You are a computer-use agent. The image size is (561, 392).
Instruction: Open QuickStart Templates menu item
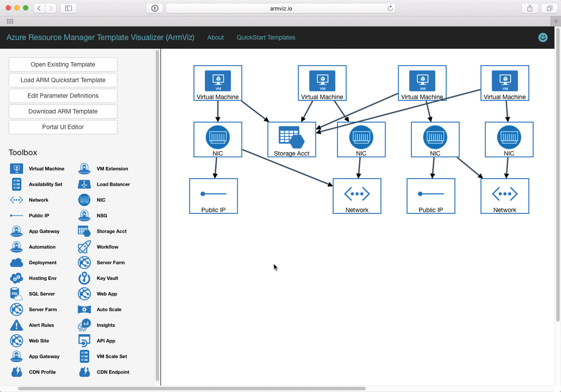click(266, 37)
